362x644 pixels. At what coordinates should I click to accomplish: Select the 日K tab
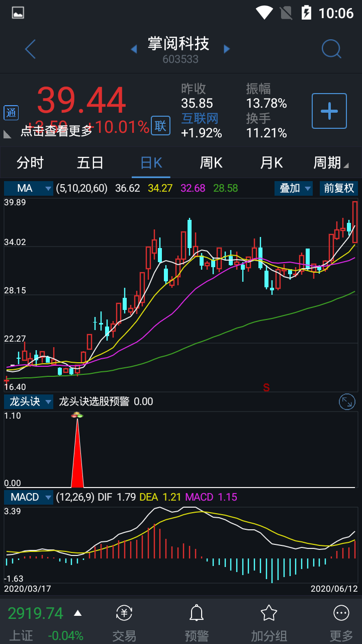coord(151,163)
